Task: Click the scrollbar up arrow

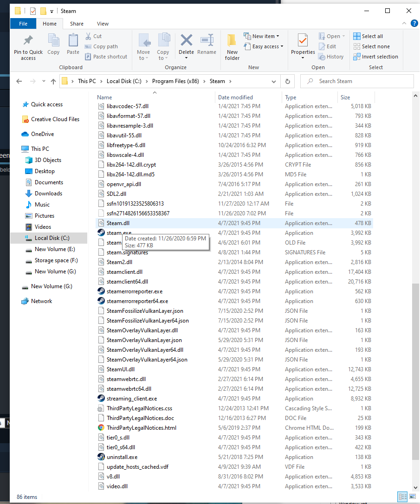Action: (x=415, y=96)
